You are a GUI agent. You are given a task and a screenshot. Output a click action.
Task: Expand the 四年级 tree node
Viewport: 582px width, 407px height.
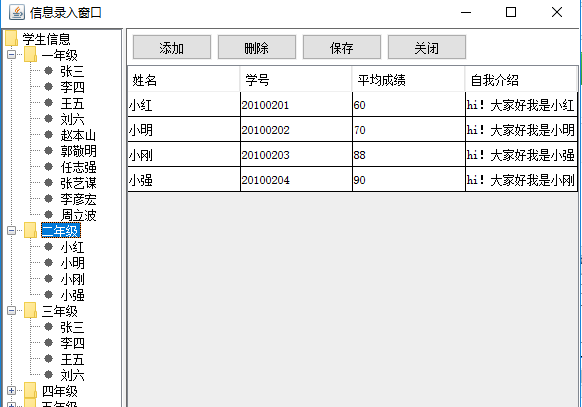point(12,391)
